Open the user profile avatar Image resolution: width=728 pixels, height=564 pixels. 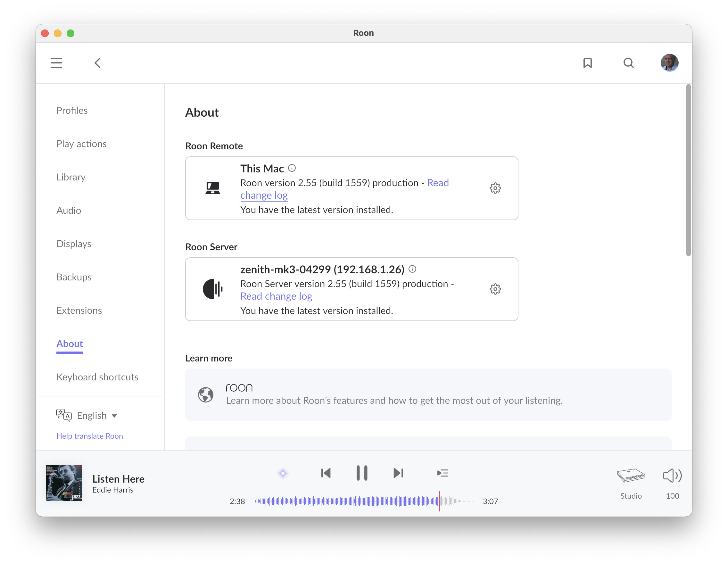tap(669, 63)
